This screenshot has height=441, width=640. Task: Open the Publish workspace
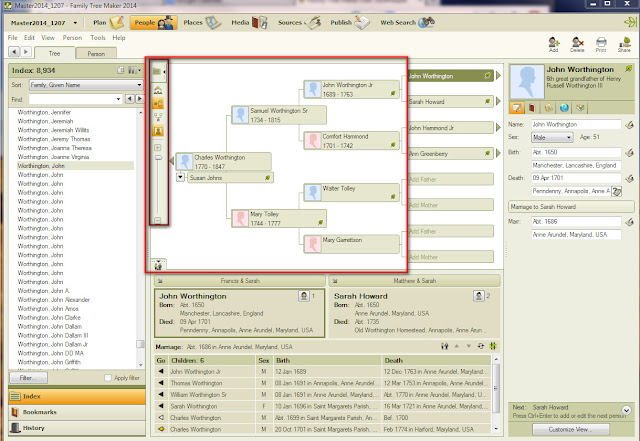349,22
